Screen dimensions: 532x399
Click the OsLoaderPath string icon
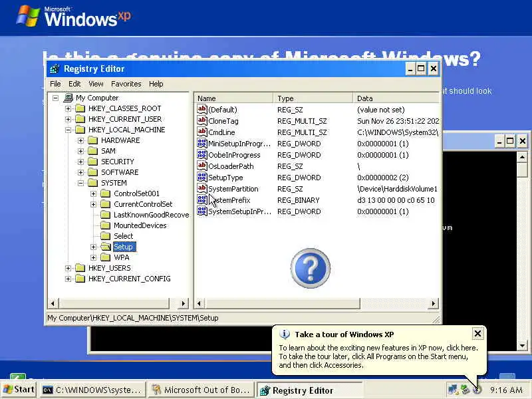pos(202,166)
